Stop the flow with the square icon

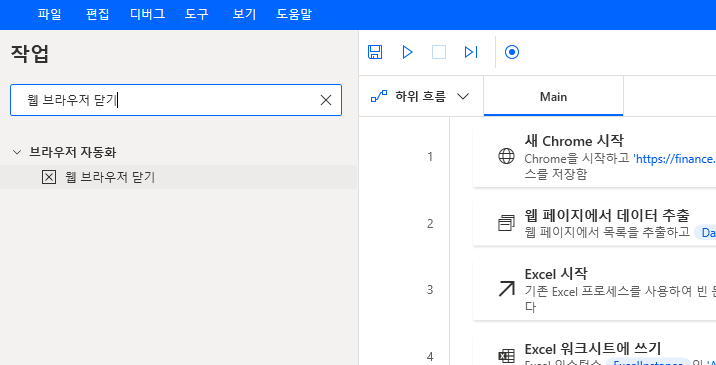click(x=439, y=52)
